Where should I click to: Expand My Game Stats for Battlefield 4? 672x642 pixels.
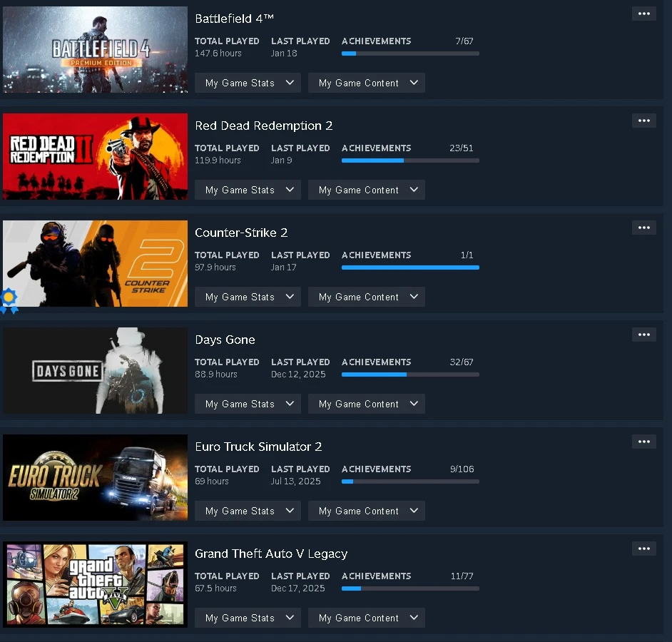[x=248, y=83]
